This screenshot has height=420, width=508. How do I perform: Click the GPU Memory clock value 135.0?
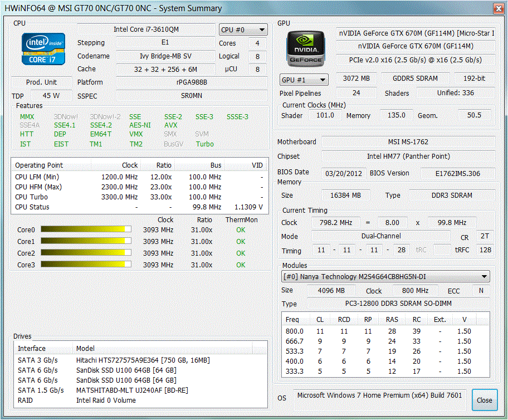(396, 115)
